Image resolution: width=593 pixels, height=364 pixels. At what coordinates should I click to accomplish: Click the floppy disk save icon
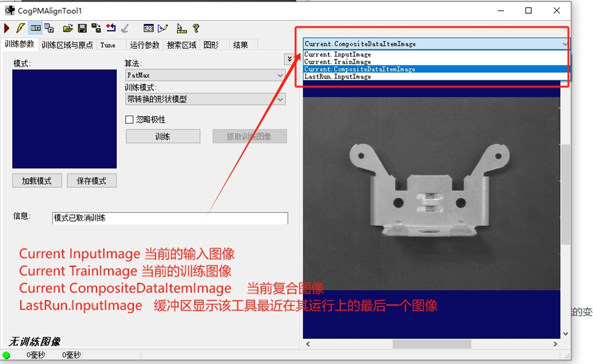click(82, 28)
